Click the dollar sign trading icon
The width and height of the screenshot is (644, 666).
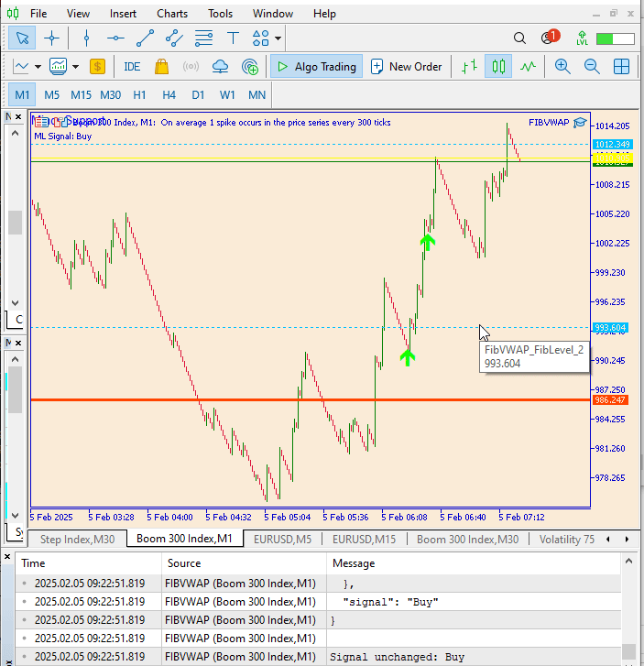click(x=97, y=67)
